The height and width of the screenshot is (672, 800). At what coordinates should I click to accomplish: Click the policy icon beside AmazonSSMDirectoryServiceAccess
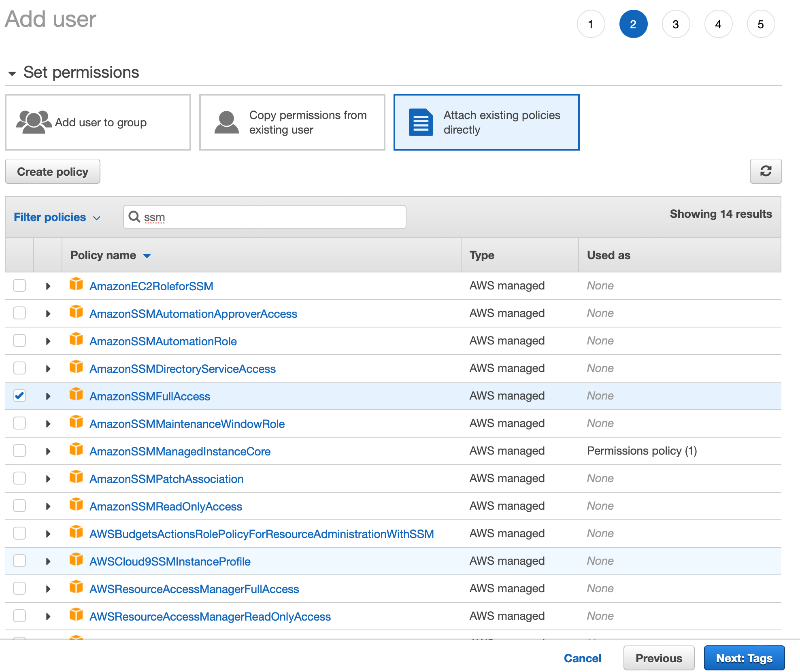tap(76, 367)
